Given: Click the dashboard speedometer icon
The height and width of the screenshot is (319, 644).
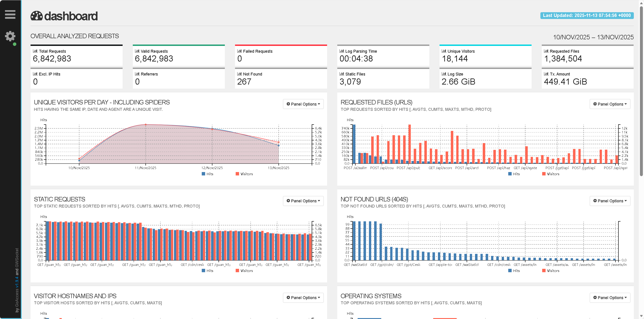Looking at the screenshot, I should (36, 16).
